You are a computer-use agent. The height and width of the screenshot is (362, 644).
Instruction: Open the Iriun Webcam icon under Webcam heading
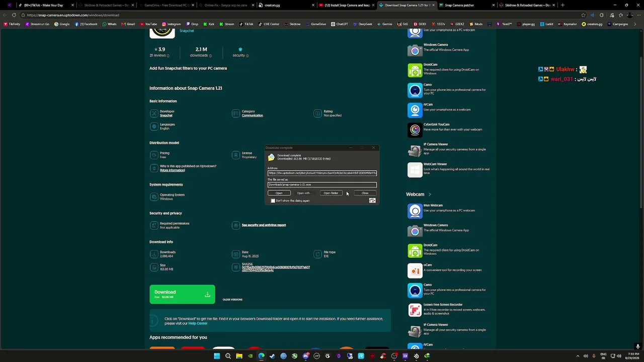pos(415,211)
